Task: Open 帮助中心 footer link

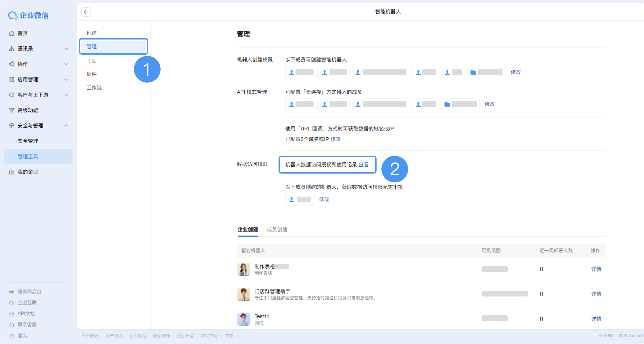Action: click(209, 336)
